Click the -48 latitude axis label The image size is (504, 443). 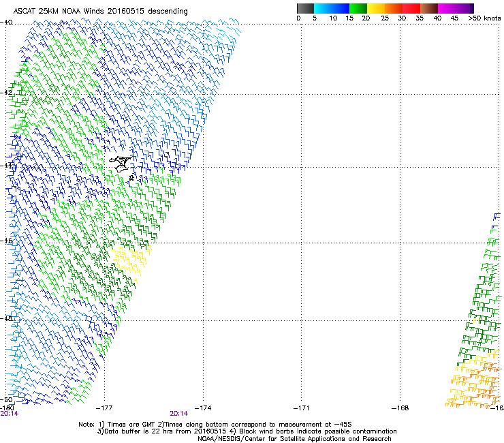tap(6, 318)
